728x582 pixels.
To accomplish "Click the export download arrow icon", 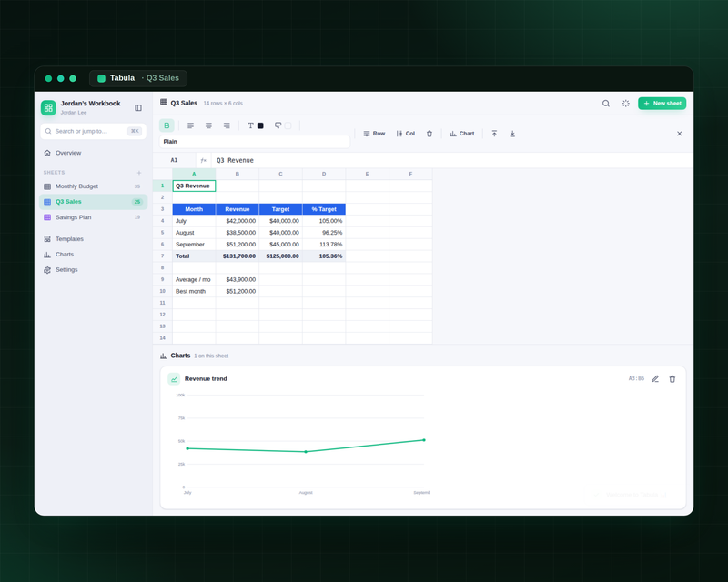I will 512,134.
